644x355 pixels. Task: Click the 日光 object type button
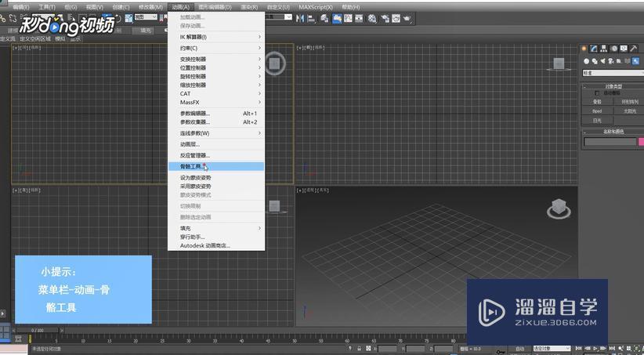pyautogui.click(x=597, y=121)
